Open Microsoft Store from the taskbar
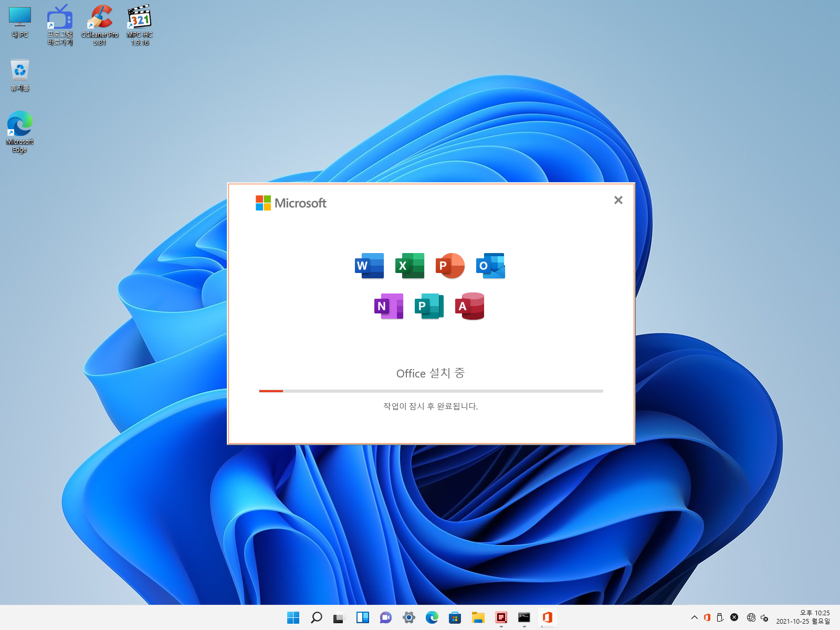Viewport: 840px width, 630px height. 455,618
